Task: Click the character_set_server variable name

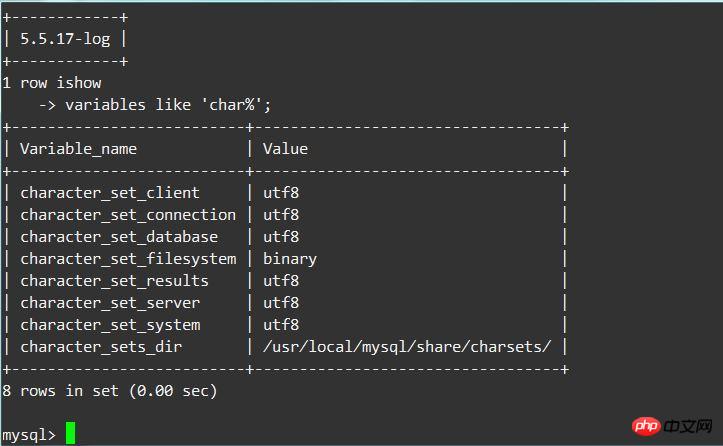Action: pyautogui.click(x=110, y=303)
